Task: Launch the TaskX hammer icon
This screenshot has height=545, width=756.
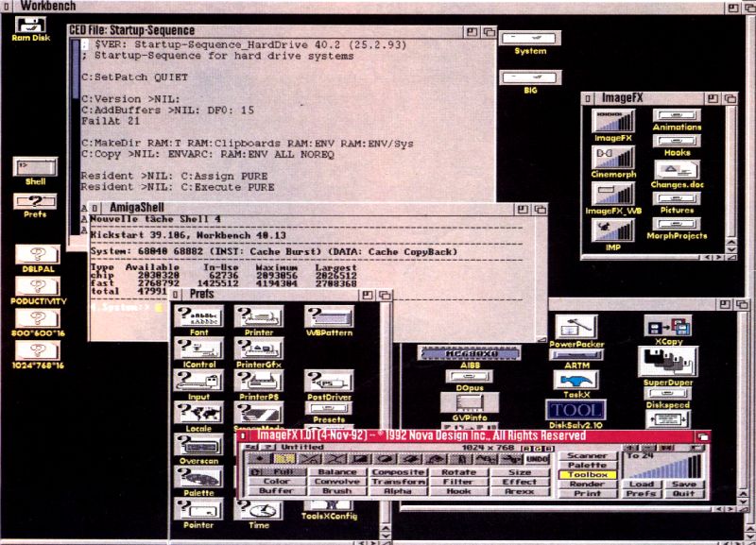Action: click(x=576, y=381)
